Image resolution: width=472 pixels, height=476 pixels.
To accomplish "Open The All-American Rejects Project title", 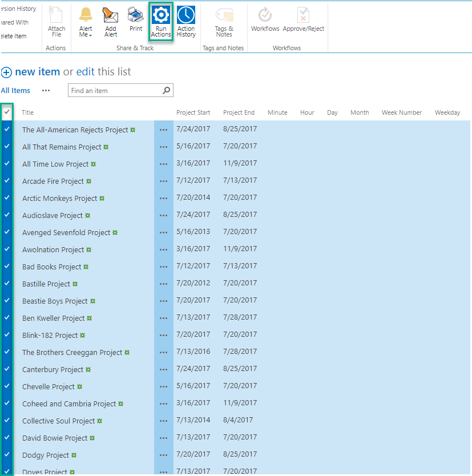I will (x=75, y=130).
